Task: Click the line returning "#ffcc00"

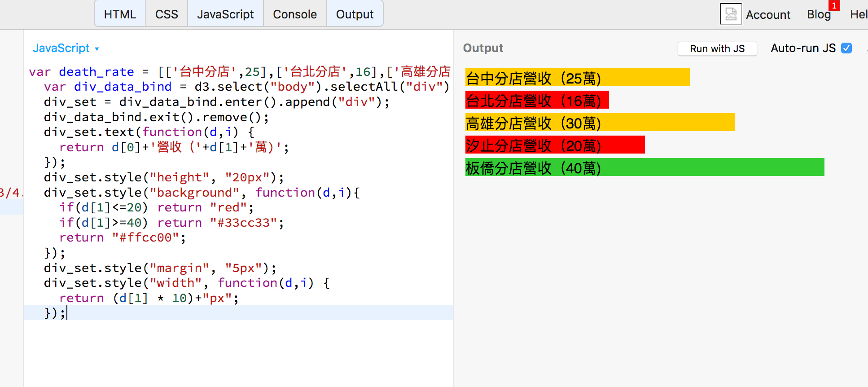Action: (123, 237)
